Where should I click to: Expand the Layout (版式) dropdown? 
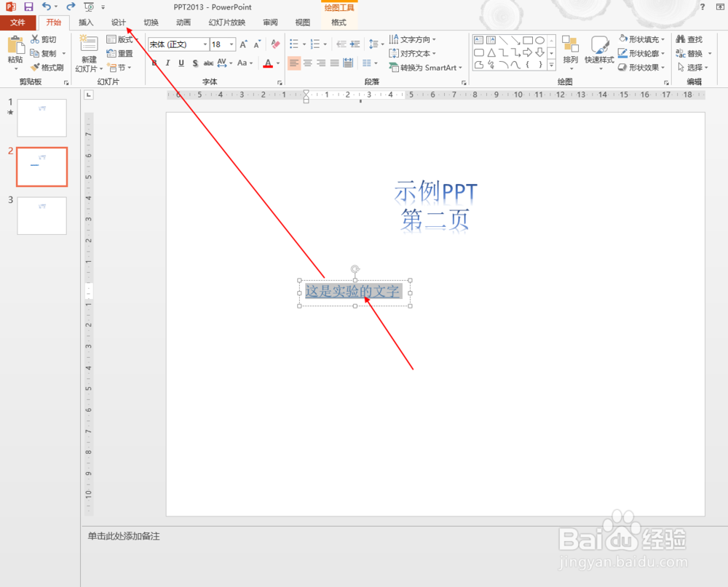click(122, 39)
